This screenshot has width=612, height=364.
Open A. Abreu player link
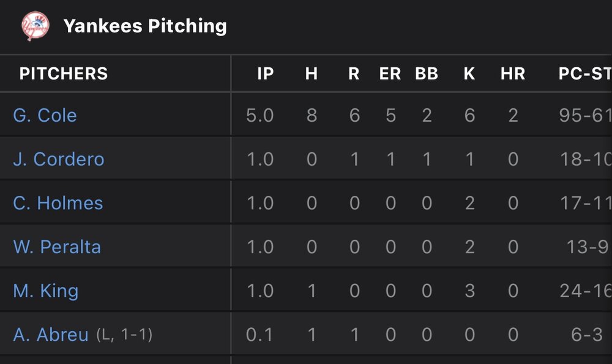click(x=51, y=335)
